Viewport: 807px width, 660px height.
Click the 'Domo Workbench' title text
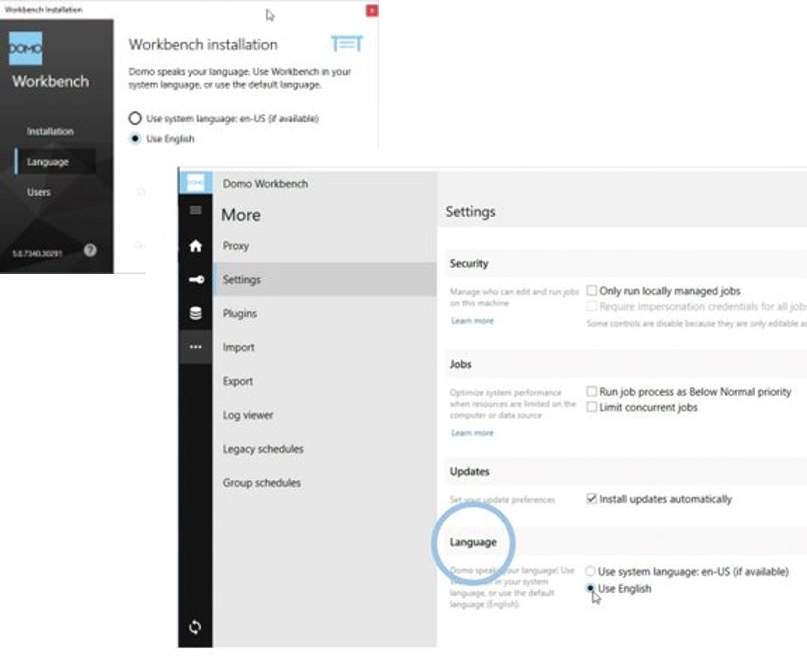(x=265, y=184)
